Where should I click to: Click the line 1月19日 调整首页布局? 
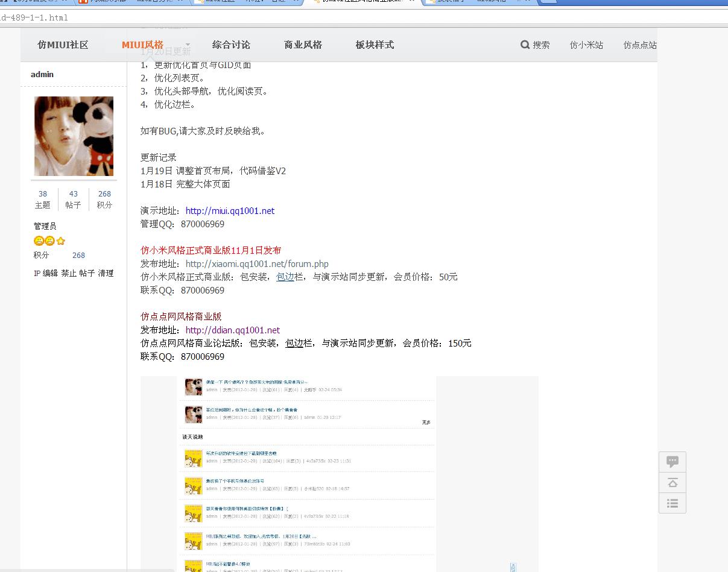tap(213, 171)
